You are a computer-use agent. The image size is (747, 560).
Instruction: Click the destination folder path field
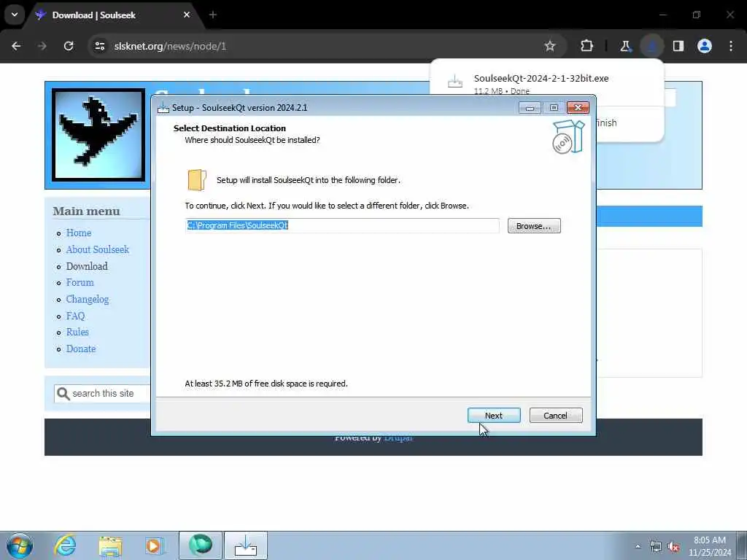point(342,225)
